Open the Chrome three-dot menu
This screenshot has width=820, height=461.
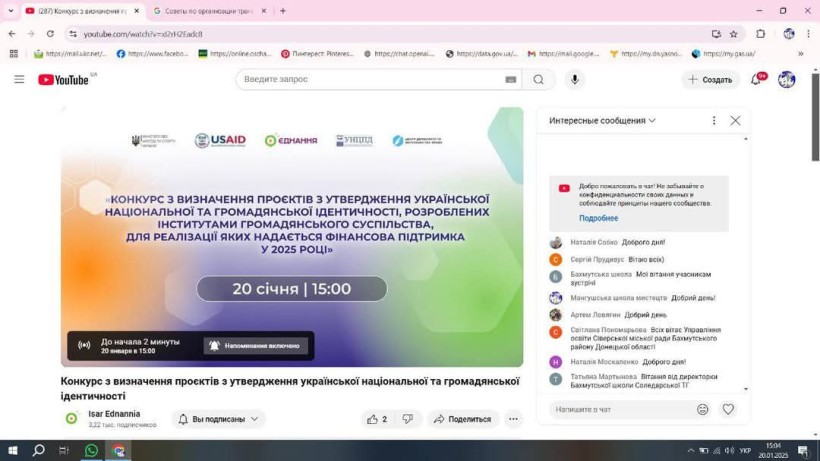coord(808,34)
